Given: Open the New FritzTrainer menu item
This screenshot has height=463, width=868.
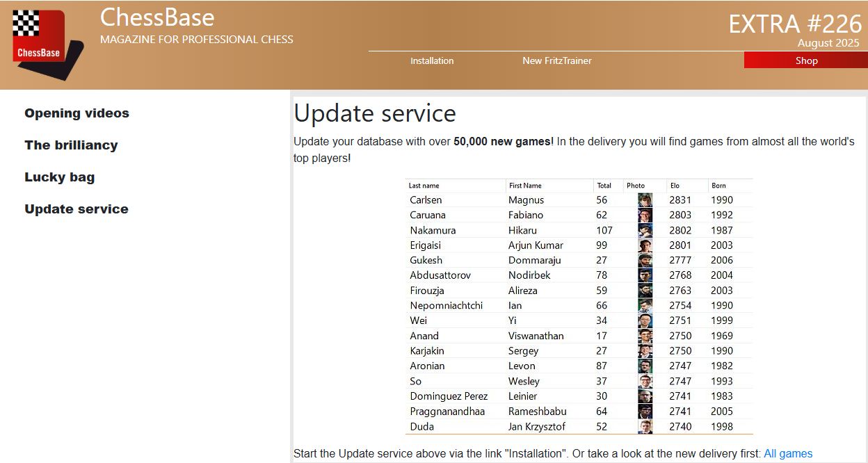Looking at the screenshot, I should tap(556, 60).
